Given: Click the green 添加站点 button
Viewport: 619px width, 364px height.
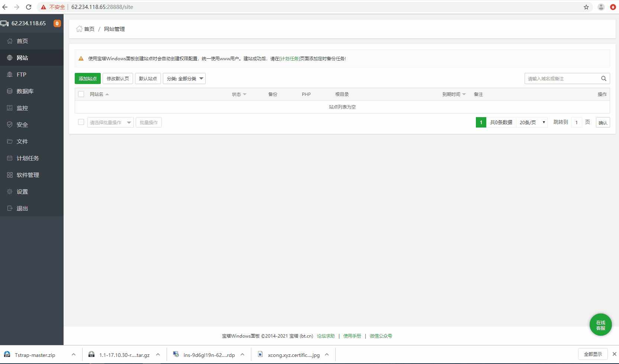Looking at the screenshot, I should click(x=88, y=78).
